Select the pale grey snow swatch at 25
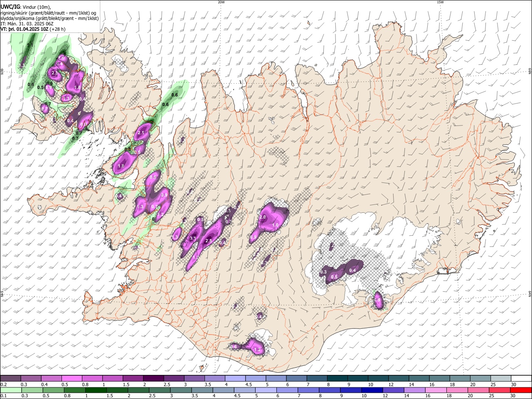This screenshot has height=399, width=532. pos(500,378)
